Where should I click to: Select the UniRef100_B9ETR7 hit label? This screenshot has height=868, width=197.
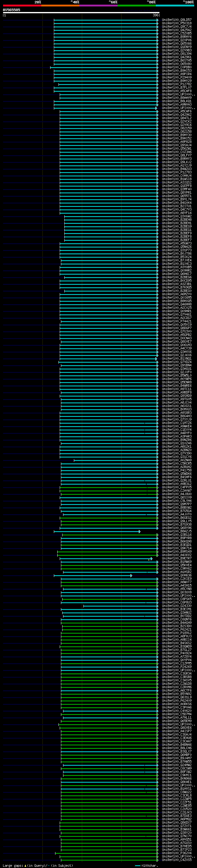click(x=177, y=558)
